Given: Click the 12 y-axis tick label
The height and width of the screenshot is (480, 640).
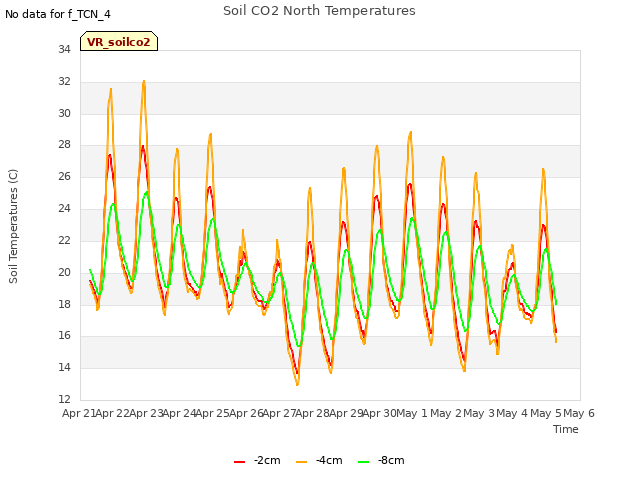Looking at the screenshot, I should click(64, 399).
